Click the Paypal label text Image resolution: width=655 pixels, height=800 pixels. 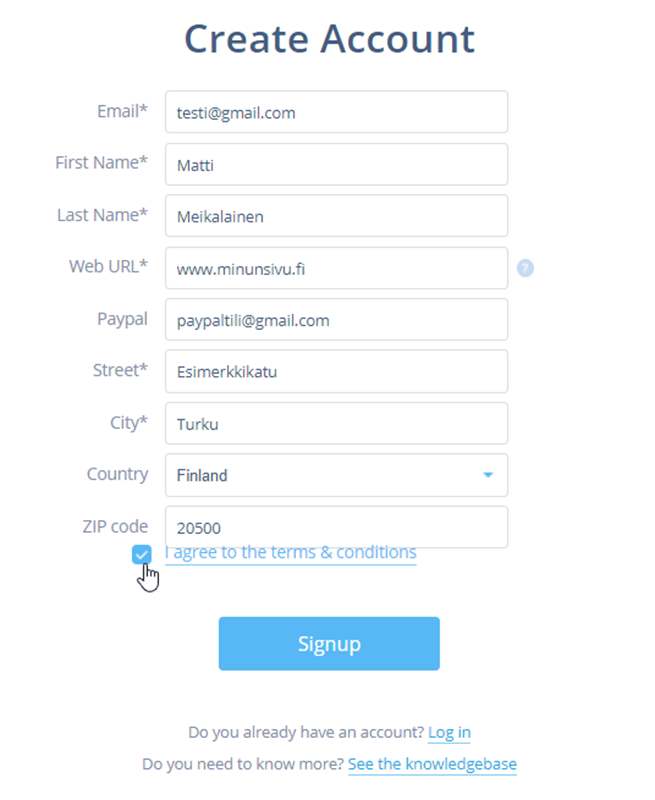click(x=121, y=319)
